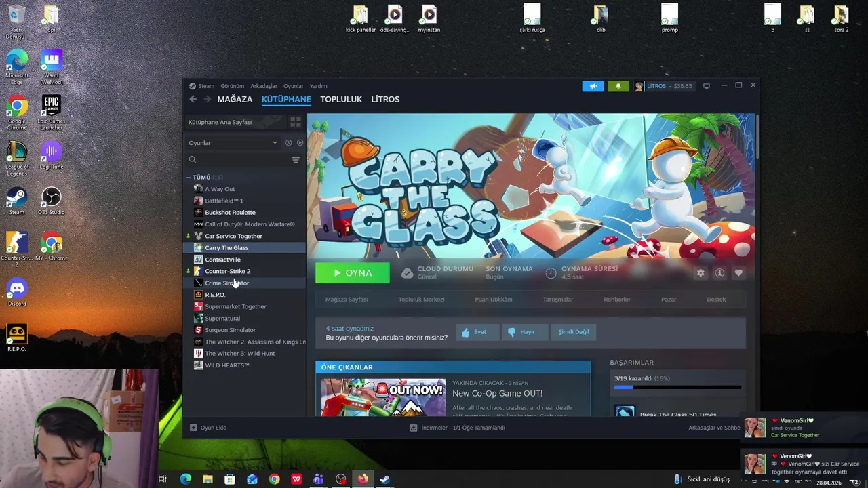868x488 pixels.
Task: Open the Rehberler link
Action: (617, 300)
